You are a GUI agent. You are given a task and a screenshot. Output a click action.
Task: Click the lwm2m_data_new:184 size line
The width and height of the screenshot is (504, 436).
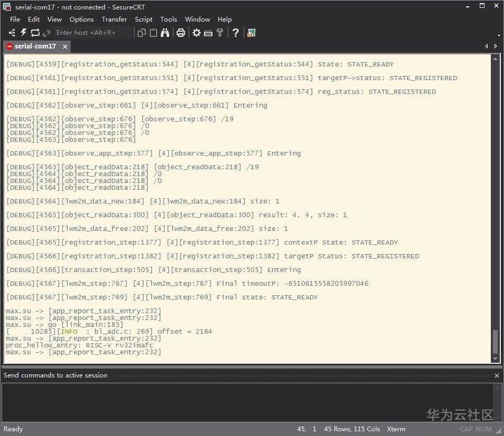[143, 201]
